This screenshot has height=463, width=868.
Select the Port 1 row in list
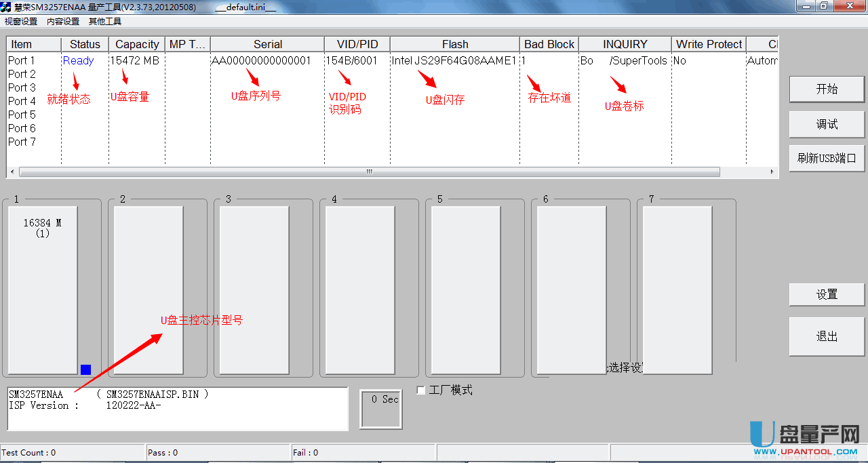22,60
